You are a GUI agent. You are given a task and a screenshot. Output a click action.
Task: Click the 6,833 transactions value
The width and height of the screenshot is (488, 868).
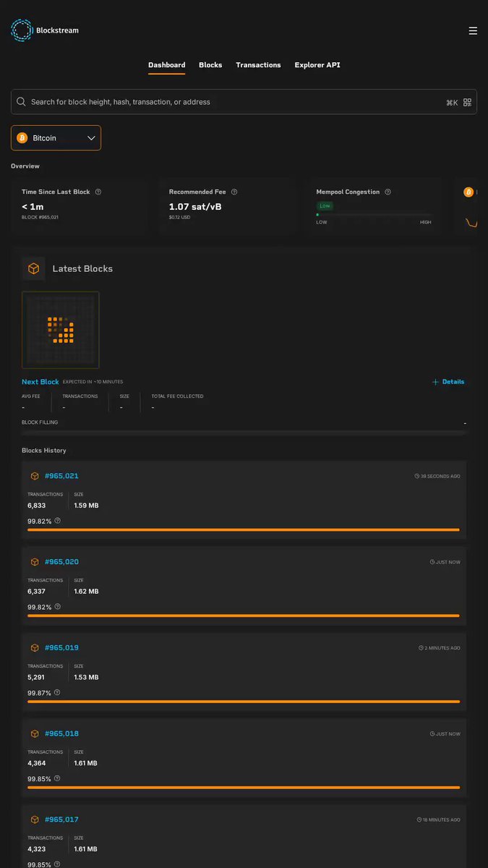37,506
